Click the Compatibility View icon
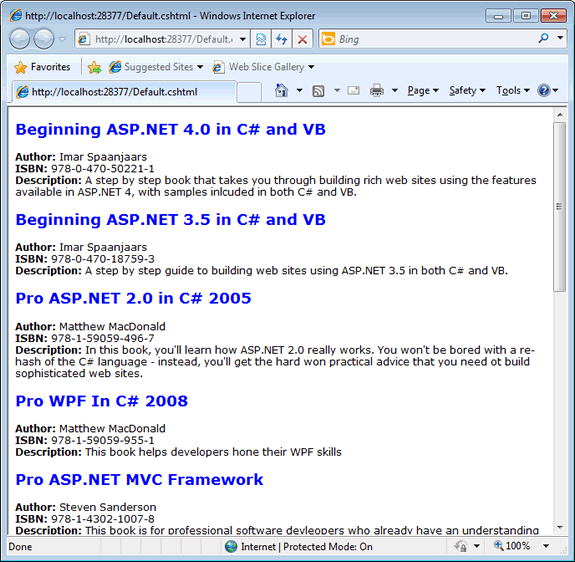This screenshot has height=562, width=575. point(261,39)
